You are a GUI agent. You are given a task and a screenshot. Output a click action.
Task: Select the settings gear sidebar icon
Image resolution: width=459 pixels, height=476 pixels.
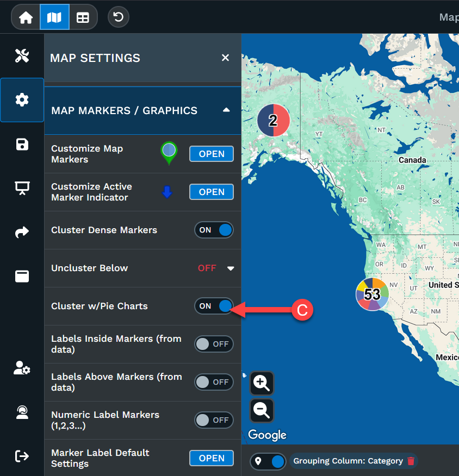pos(22,100)
